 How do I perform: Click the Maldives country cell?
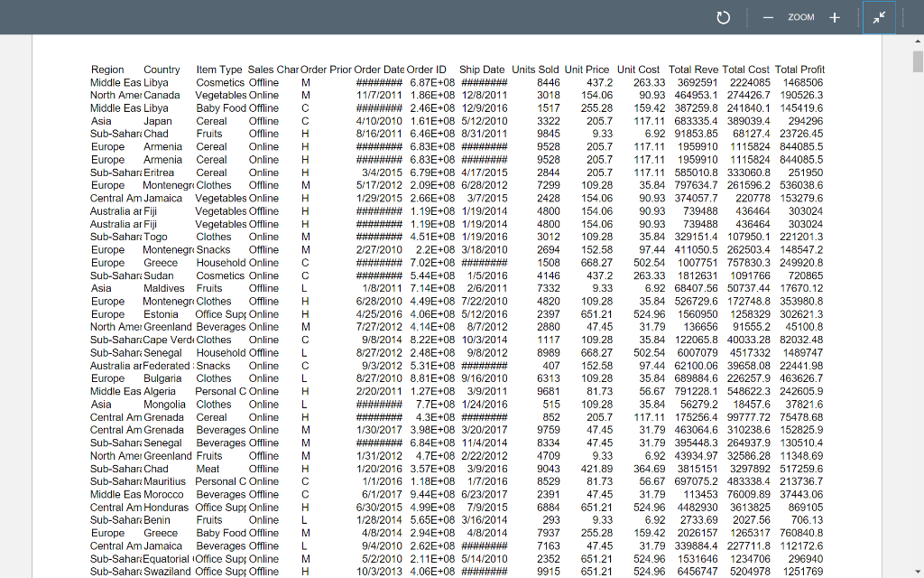pyautogui.click(x=164, y=288)
